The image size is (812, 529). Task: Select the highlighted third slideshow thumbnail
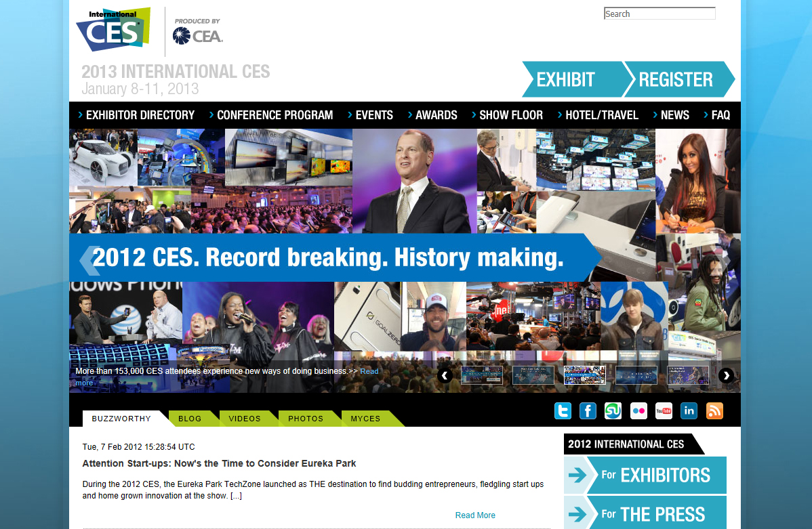(x=585, y=375)
